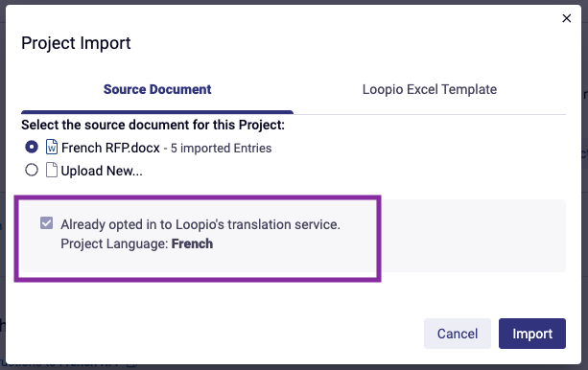Click the blank file icon beside Upload New
This screenshot has width=588, height=370.
point(52,170)
